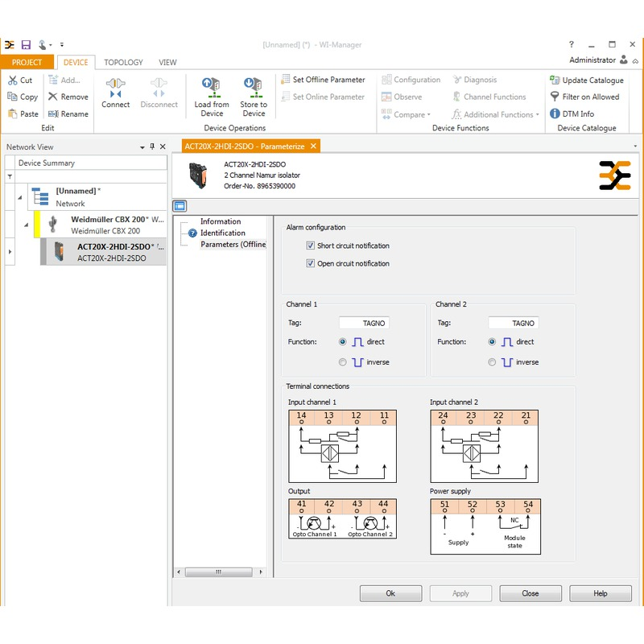Click the Channel 1 Tag input field
Viewport: 644px width, 644px height.
coord(364,323)
